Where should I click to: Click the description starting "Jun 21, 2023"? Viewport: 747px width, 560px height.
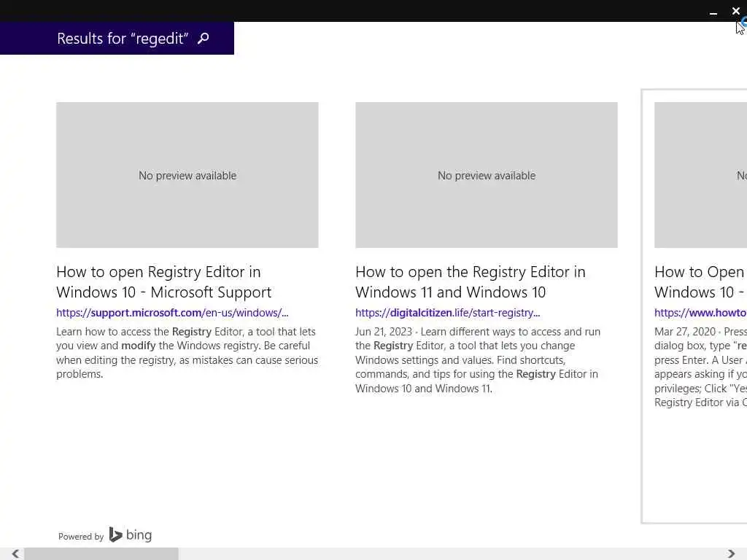[478, 360]
